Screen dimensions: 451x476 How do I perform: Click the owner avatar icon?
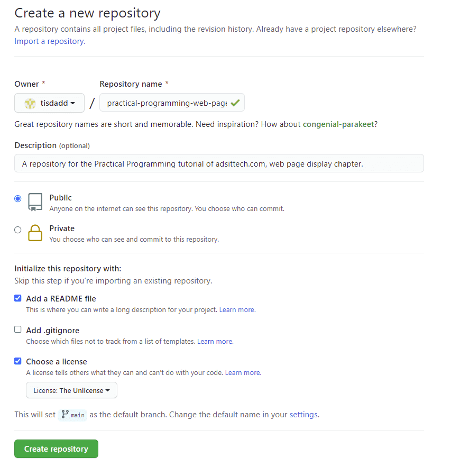pyautogui.click(x=30, y=103)
